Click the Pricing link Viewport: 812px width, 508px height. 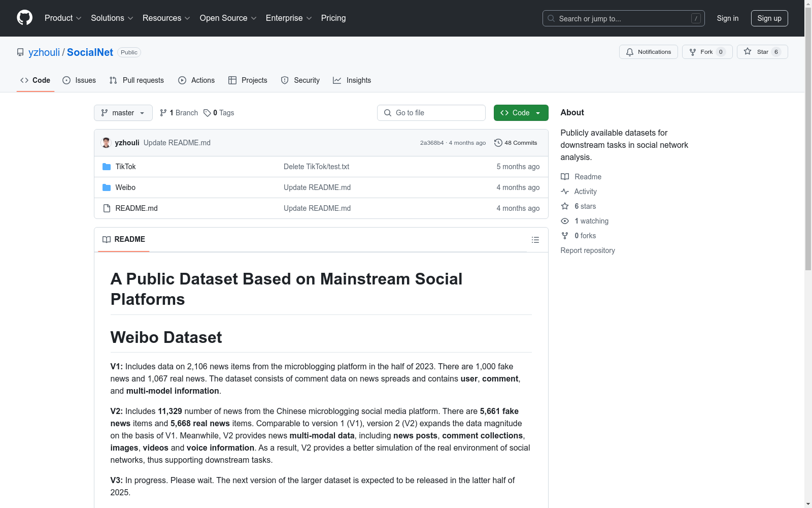[333, 18]
